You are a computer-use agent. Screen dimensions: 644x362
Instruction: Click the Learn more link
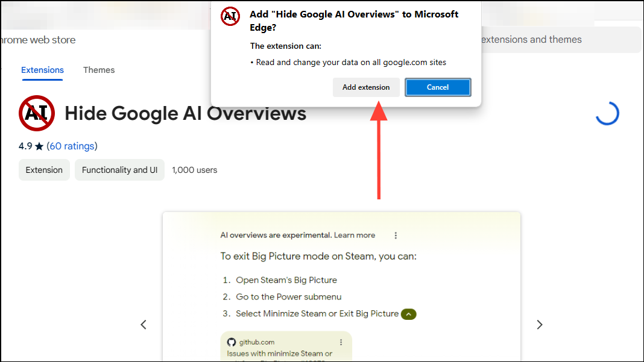pos(355,235)
